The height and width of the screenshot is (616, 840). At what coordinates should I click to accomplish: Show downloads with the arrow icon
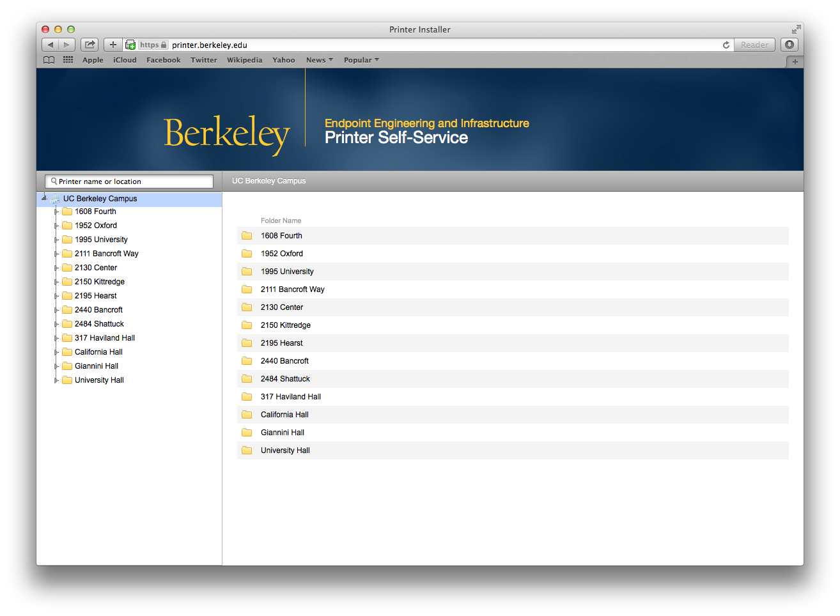click(x=789, y=45)
